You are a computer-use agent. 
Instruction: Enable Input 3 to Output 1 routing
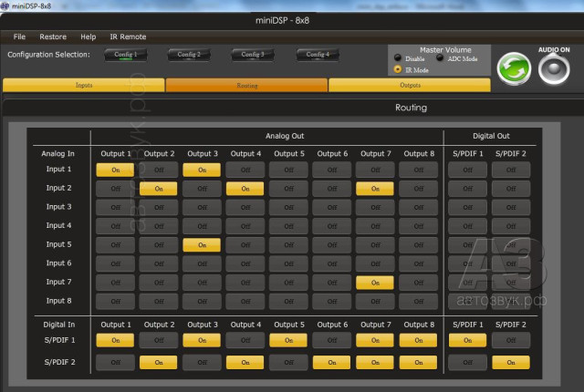(x=116, y=208)
